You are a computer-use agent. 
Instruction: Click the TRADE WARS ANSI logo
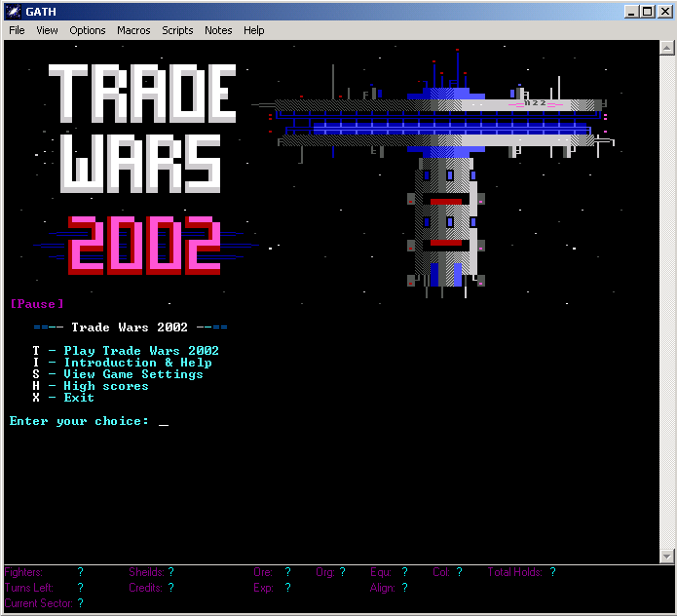coord(142,128)
